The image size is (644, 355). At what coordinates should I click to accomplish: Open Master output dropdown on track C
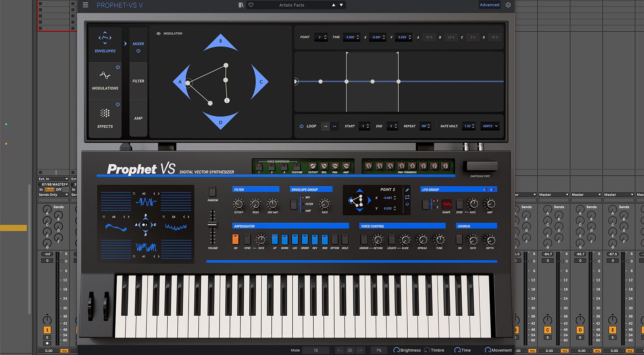pyautogui.click(x=554, y=195)
